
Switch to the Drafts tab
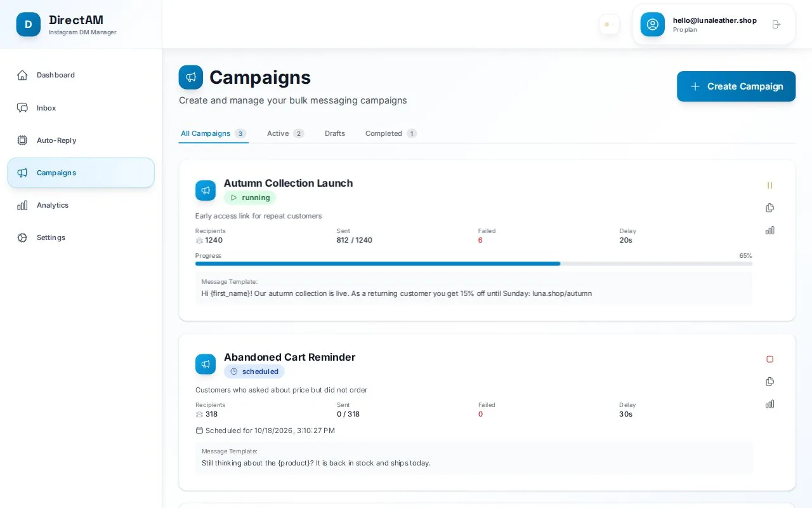(335, 133)
